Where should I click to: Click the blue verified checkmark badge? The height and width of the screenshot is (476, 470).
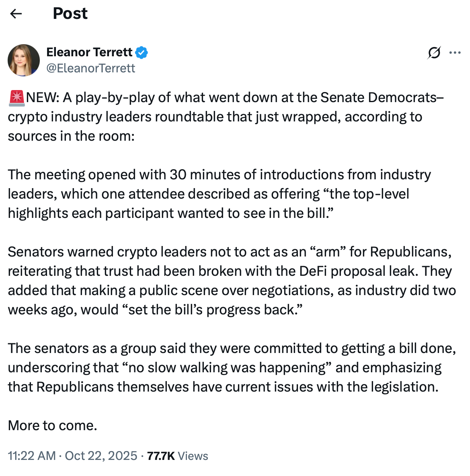coord(142,52)
